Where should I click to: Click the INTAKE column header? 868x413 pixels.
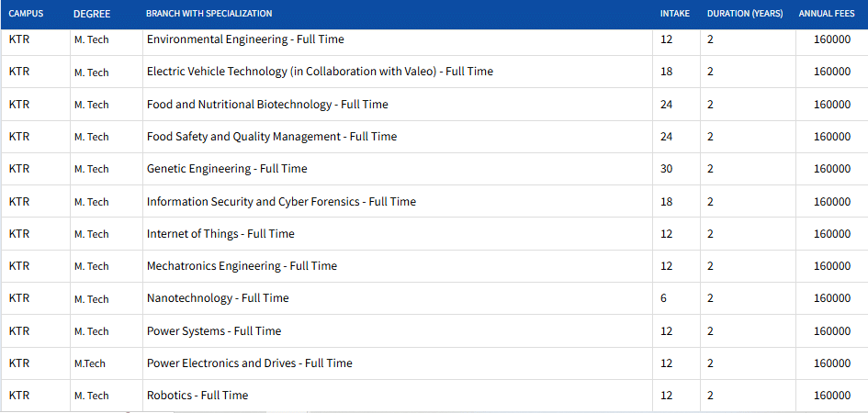click(674, 14)
